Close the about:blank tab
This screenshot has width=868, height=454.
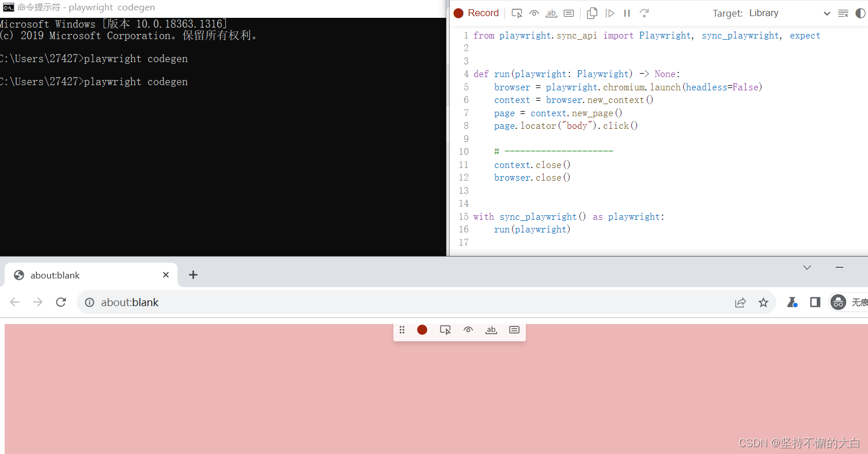click(166, 275)
